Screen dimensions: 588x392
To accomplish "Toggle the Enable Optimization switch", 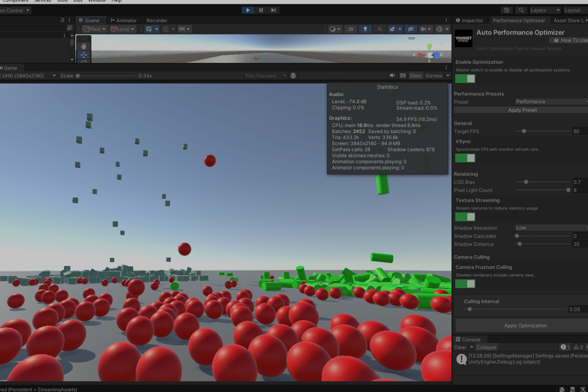I will (x=465, y=79).
